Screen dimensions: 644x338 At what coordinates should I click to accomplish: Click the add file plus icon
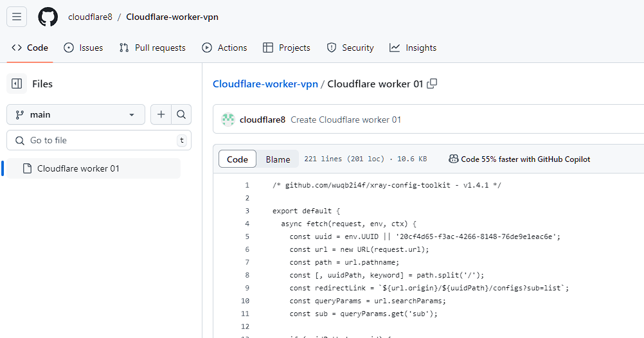(161, 114)
